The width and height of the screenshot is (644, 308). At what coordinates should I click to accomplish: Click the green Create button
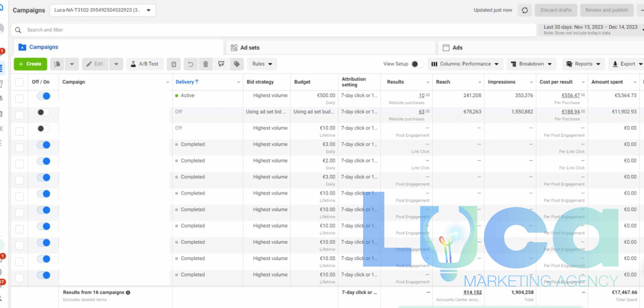[30, 64]
